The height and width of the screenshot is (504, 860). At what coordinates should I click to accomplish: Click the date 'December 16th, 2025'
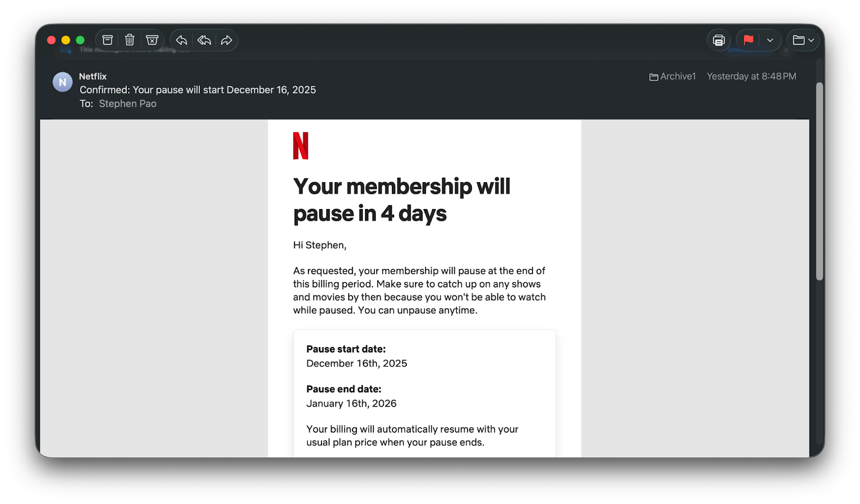tap(357, 363)
